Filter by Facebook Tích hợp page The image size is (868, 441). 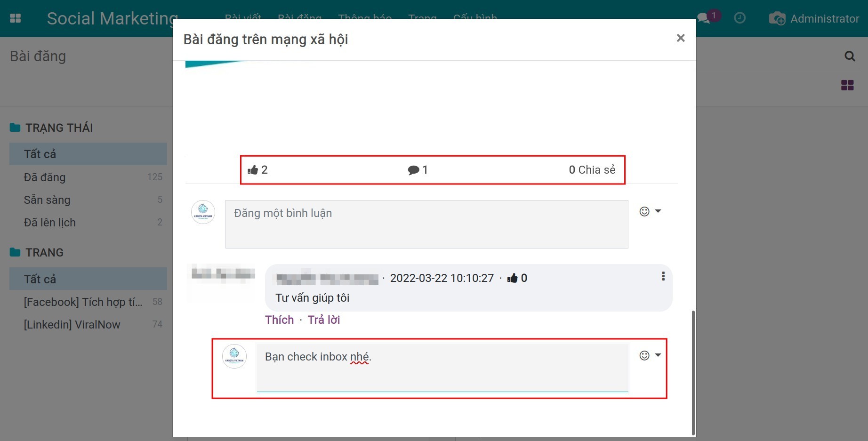click(83, 302)
